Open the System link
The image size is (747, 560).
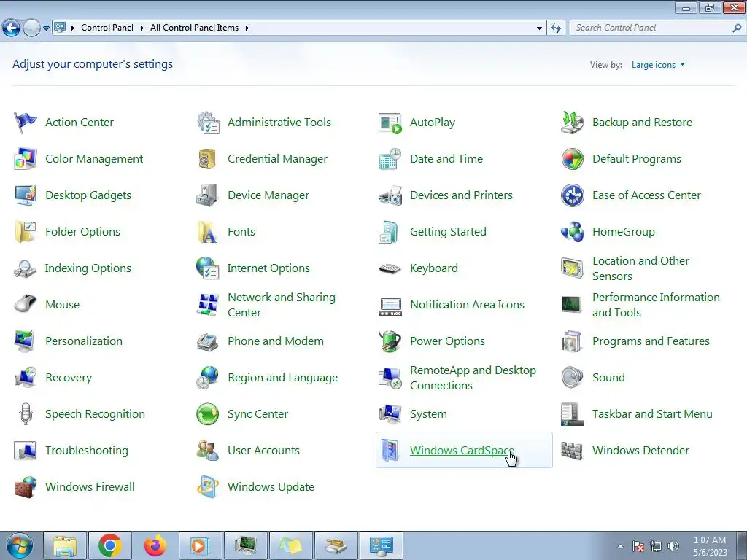point(428,414)
